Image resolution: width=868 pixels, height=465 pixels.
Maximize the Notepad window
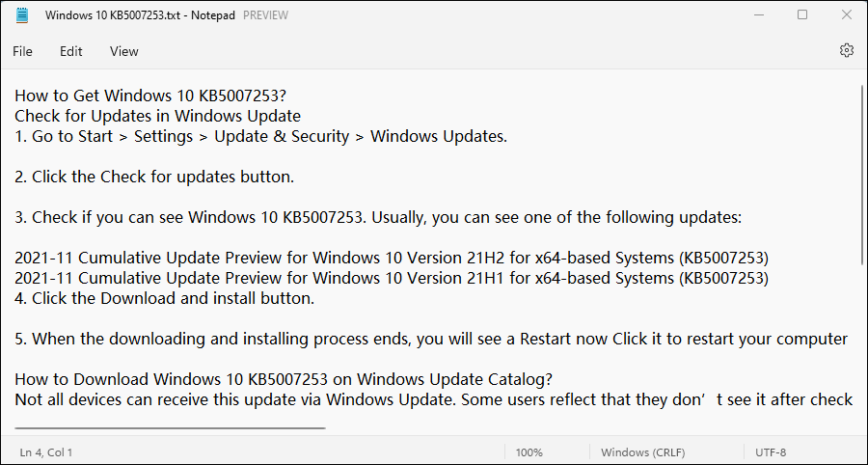pyautogui.click(x=802, y=15)
